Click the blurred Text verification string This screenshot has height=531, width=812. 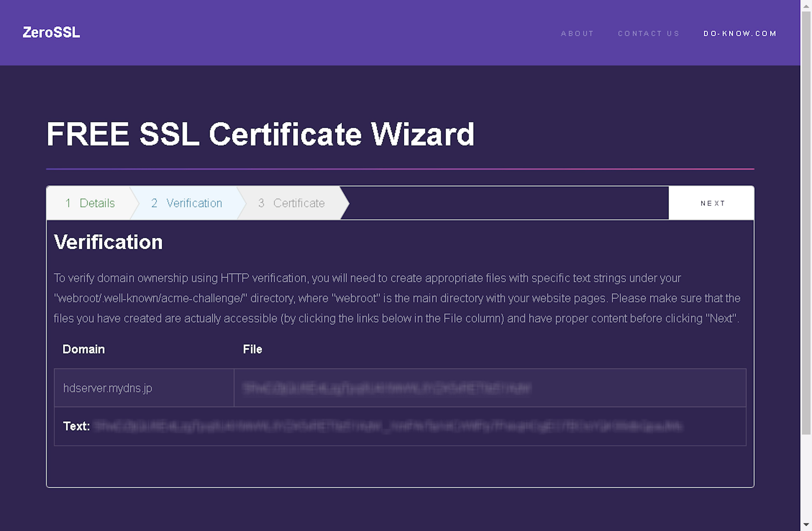pyautogui.click(x=387, y=426)
